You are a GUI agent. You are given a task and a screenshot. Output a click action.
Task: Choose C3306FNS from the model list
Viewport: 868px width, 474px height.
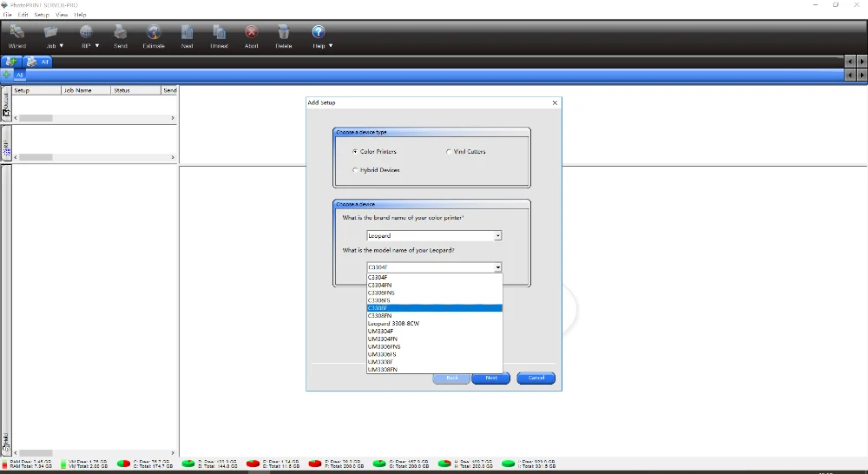[x=435, y=293]
